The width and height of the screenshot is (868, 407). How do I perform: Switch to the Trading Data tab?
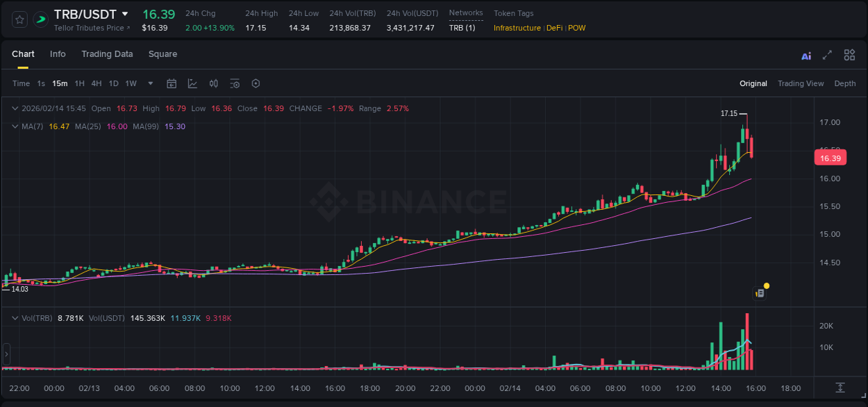point(107,53)
